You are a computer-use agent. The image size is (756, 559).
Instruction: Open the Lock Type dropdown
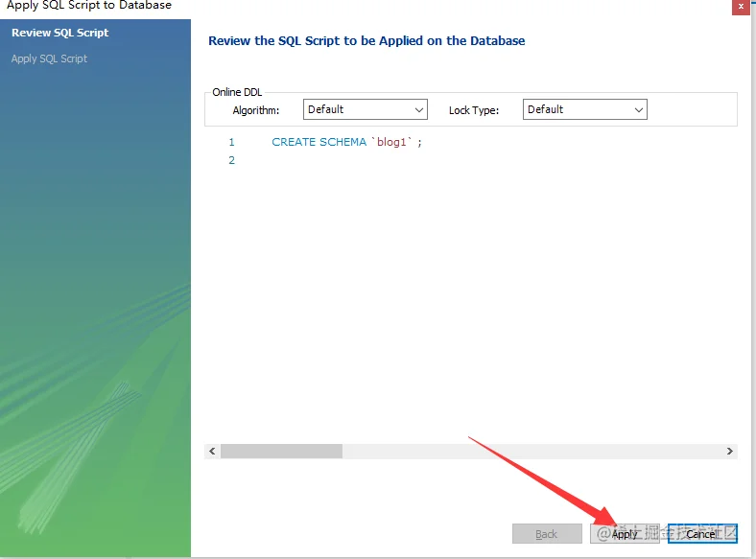coord(585,109)
